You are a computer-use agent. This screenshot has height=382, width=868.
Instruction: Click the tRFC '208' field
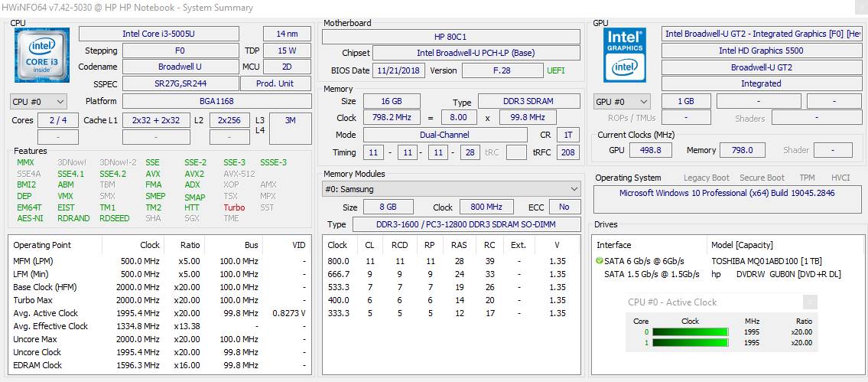568,152
